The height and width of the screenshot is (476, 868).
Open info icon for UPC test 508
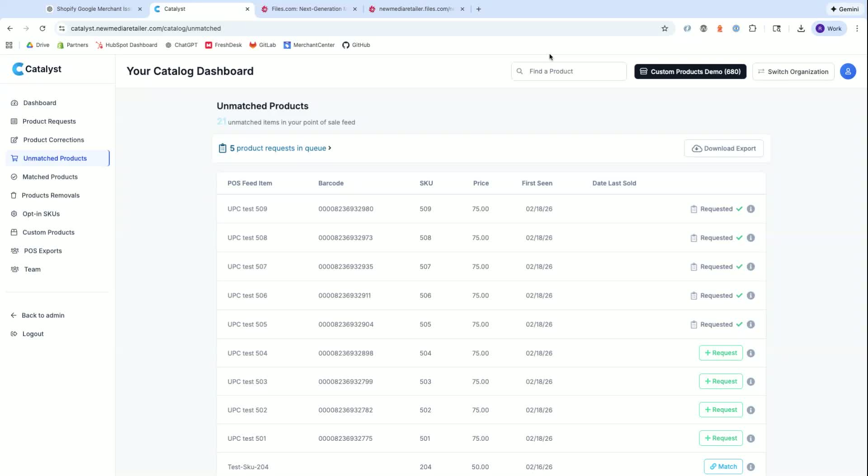pos(750,238)
